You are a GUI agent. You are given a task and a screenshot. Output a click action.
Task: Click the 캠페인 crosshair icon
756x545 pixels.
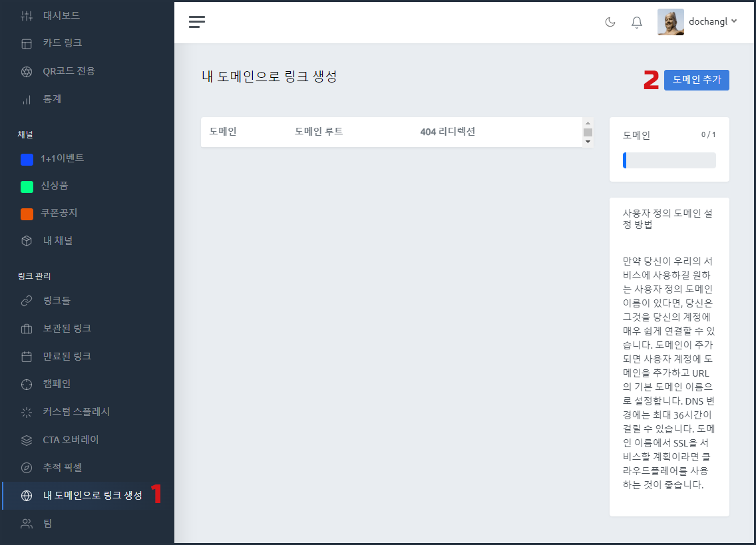(27, 385)
